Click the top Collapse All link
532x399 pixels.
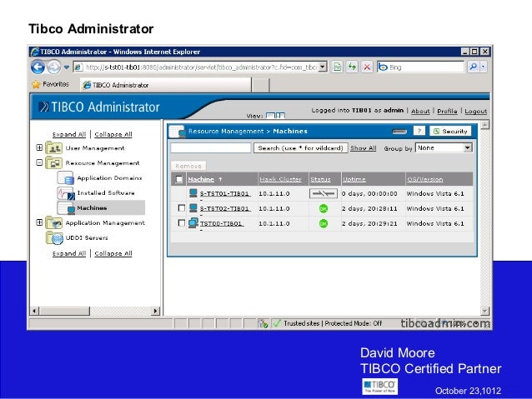[x=113, y=134]
